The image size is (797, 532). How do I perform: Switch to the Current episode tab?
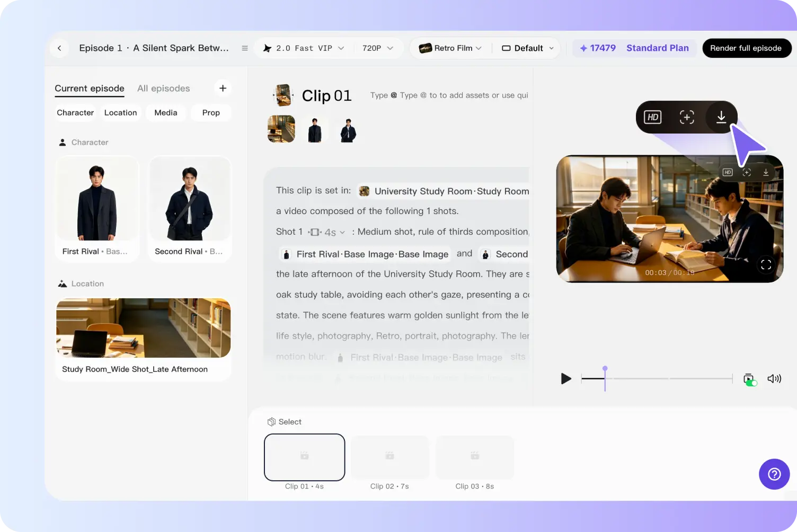coord(90,88)
